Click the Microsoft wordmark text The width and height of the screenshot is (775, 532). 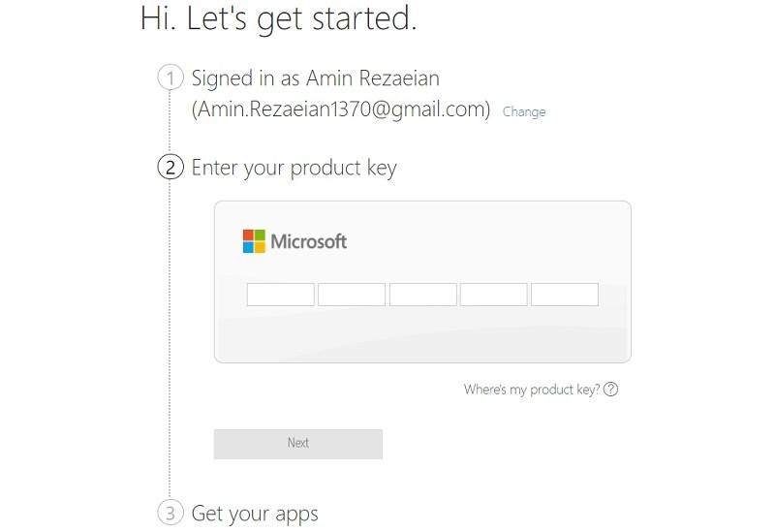308,241
